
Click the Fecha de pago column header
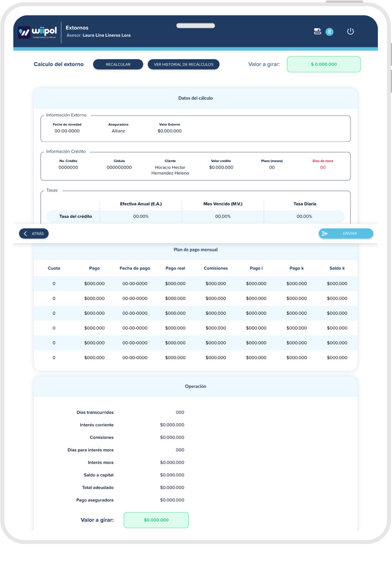[135, 268]
